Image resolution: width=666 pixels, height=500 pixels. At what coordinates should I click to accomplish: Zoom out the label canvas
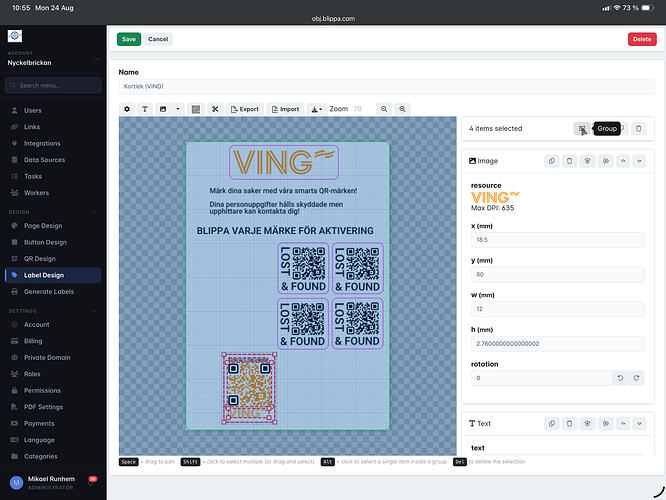(x=384, y=109)
